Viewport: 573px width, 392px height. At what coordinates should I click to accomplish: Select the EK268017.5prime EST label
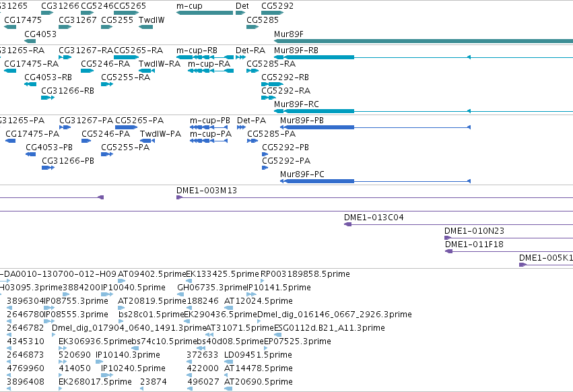click(95, 382)
